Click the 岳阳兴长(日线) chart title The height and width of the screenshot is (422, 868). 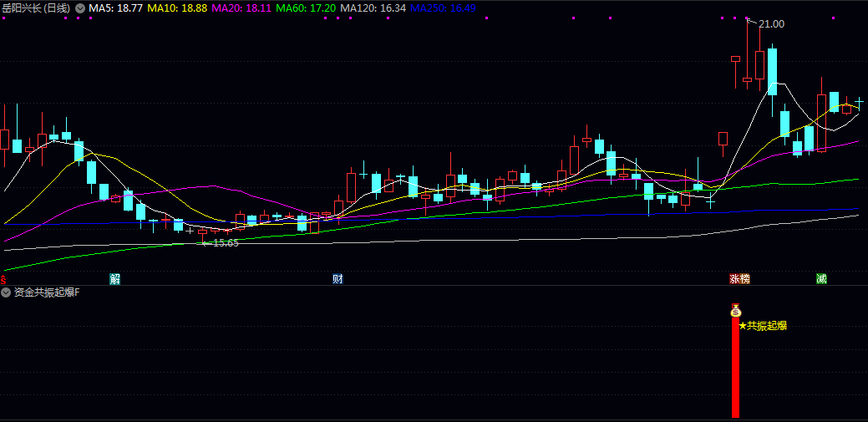coord(37,8)
